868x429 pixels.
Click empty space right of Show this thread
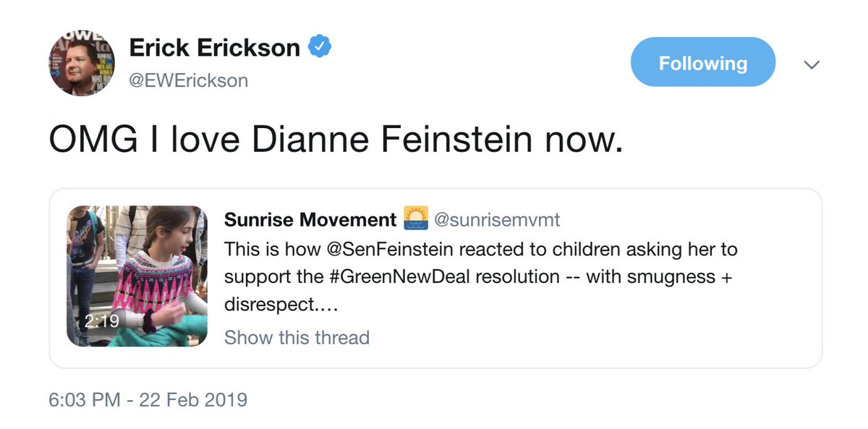579,337
